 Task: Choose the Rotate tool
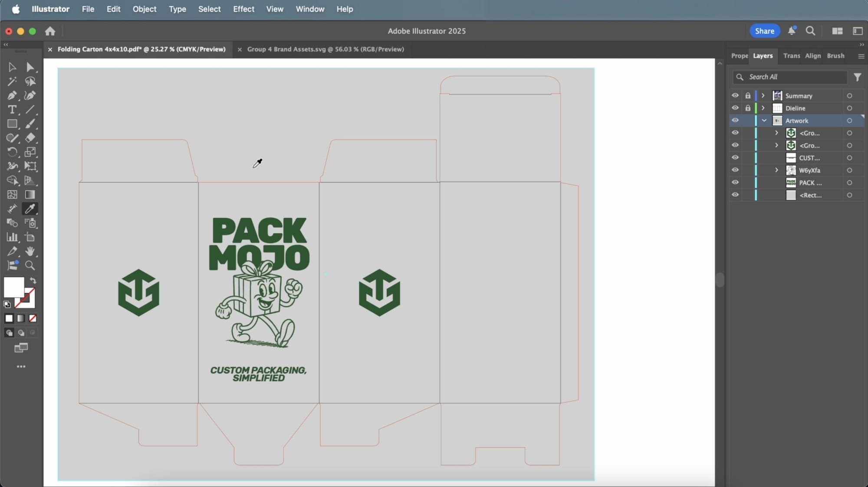coord(12,152)
